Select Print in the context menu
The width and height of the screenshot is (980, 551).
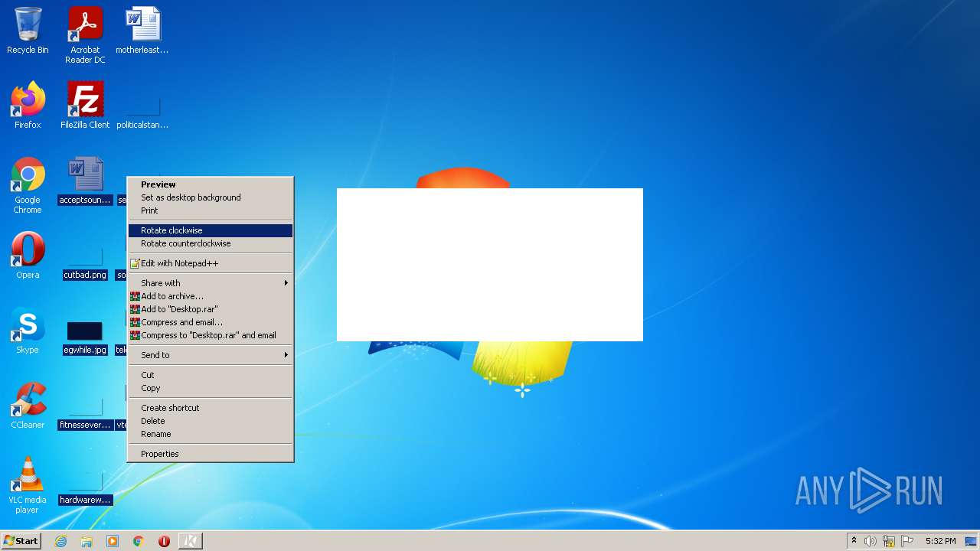211,210
